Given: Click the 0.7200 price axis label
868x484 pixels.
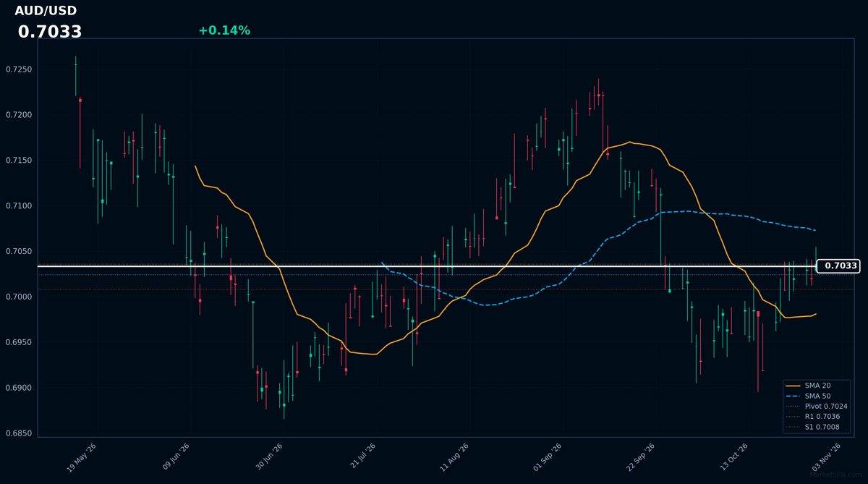Looking at the screenshot, I should click(19, 115).
